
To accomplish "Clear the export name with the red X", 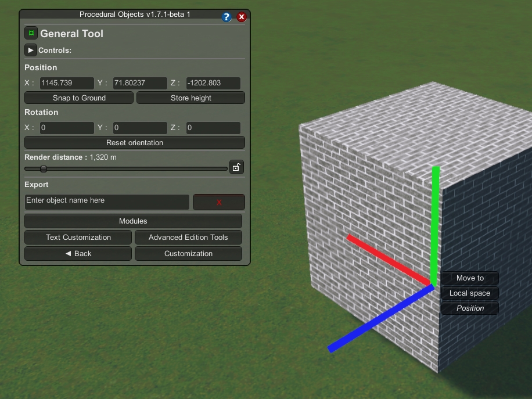I will pos(219,202).
